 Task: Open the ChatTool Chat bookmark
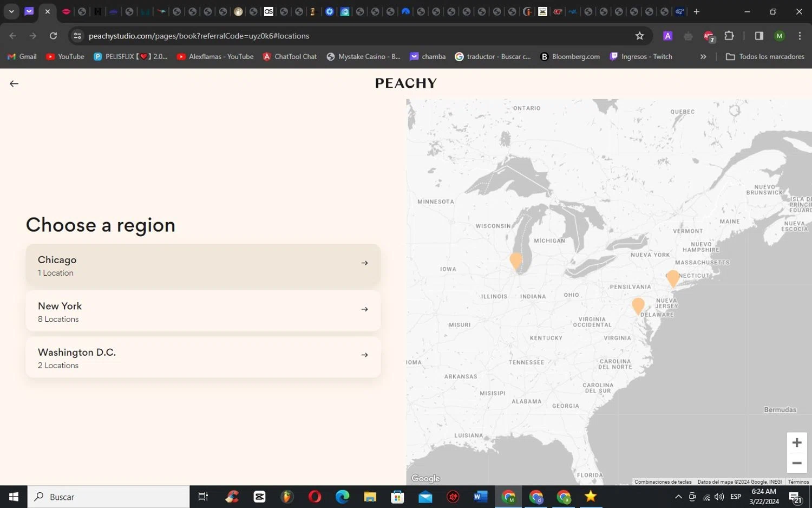tap(290, 56)
